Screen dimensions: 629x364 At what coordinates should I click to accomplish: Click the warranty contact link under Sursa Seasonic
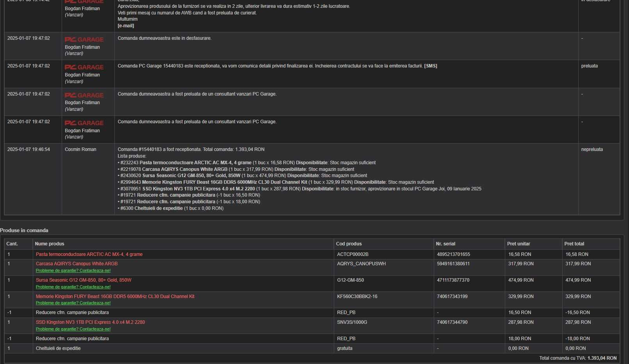coord(73,287)
